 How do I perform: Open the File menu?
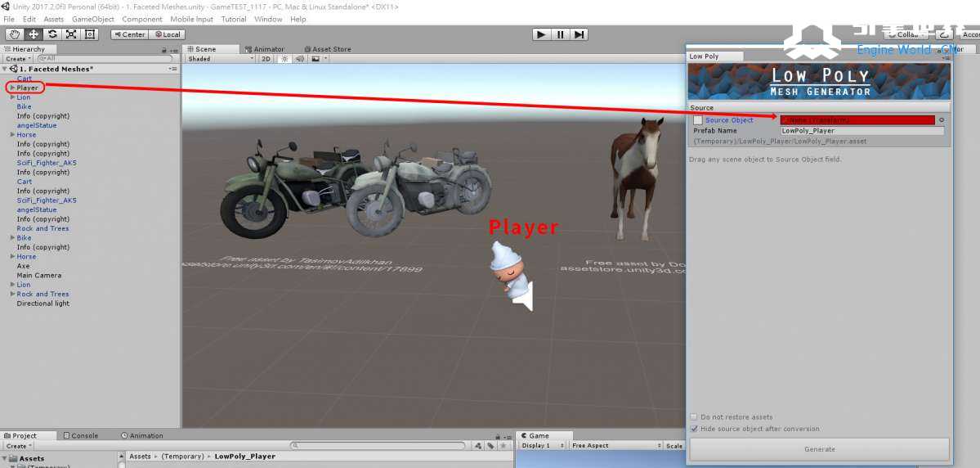point(9,20)
